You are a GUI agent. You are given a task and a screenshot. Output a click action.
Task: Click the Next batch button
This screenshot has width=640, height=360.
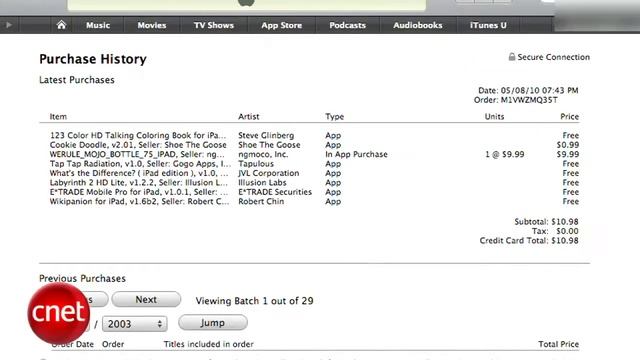[x=146, y=300]
